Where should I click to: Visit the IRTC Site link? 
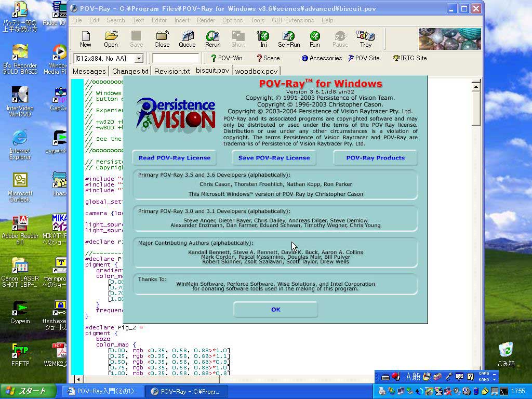pyautogui.click(x=409, y=58)
